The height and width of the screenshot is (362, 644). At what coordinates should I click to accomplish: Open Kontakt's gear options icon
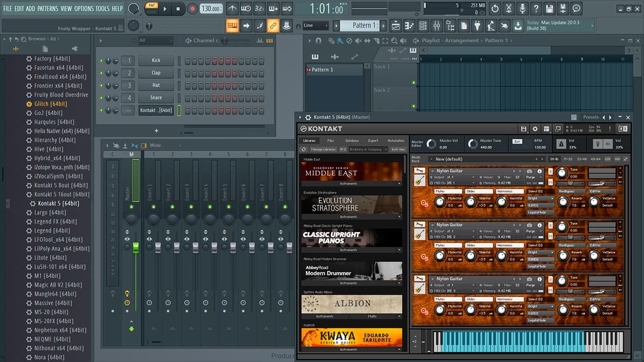pyautogui.click(x=535, y=129)
